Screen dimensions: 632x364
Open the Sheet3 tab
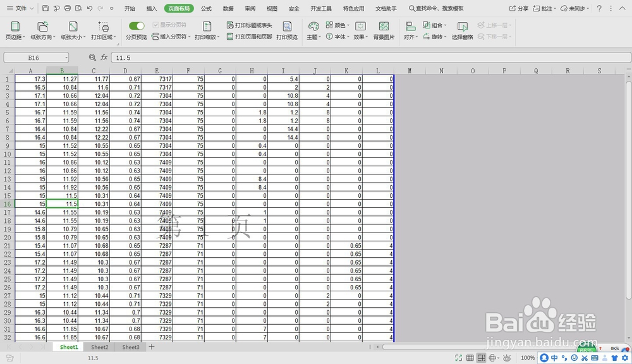(x=131, y=347)
